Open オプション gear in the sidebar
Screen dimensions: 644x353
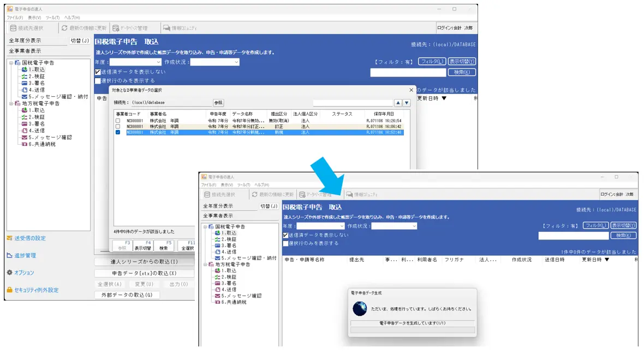[10, 273]
